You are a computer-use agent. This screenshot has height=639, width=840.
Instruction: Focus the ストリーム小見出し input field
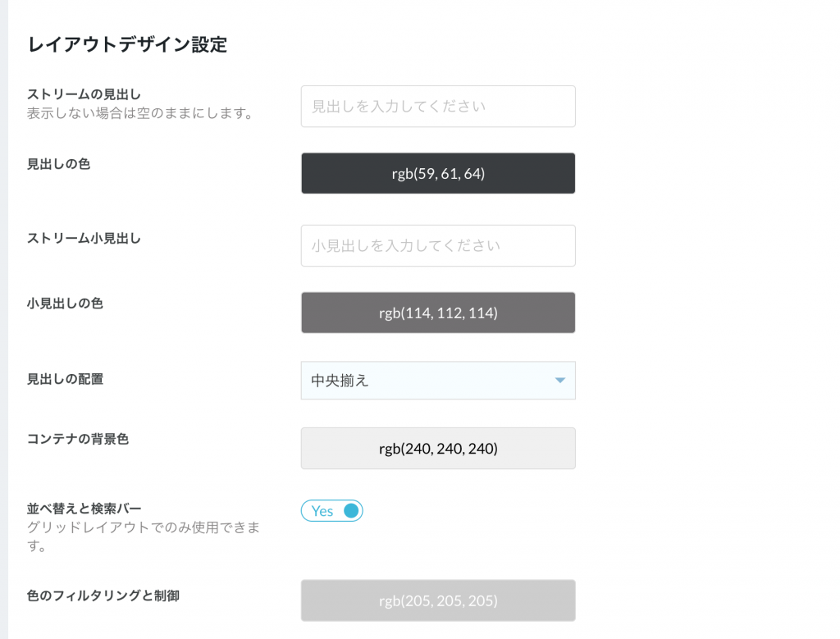click(x=438, y=245)
